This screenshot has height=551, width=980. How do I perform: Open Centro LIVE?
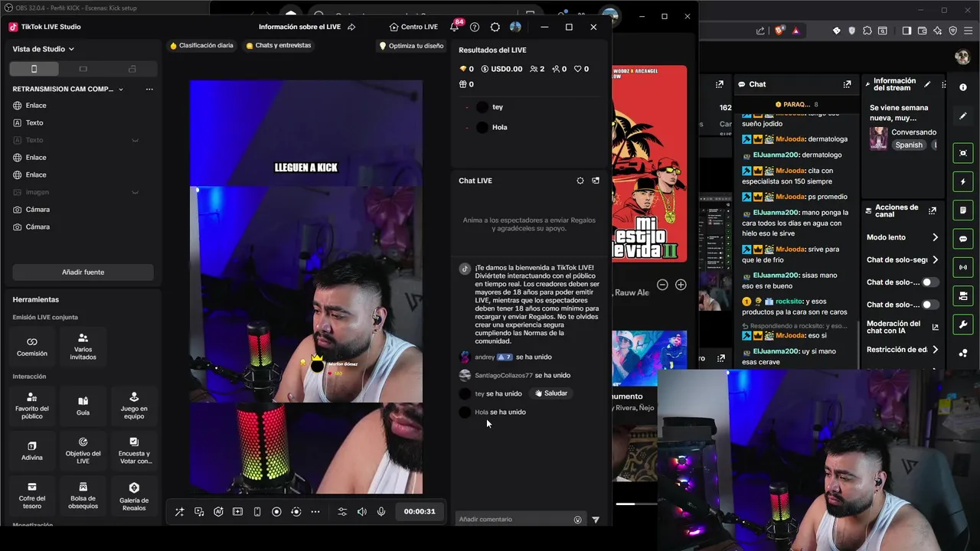coord(413,27)
